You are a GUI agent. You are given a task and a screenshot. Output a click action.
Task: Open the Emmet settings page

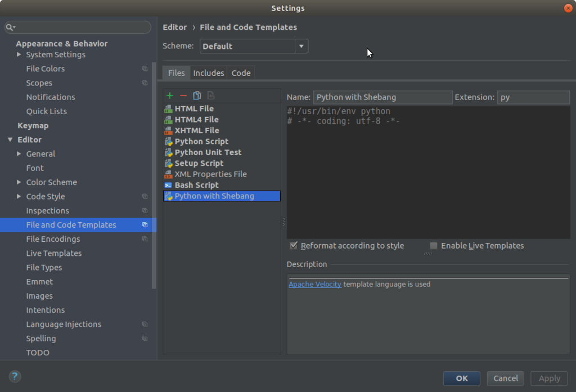40,282
